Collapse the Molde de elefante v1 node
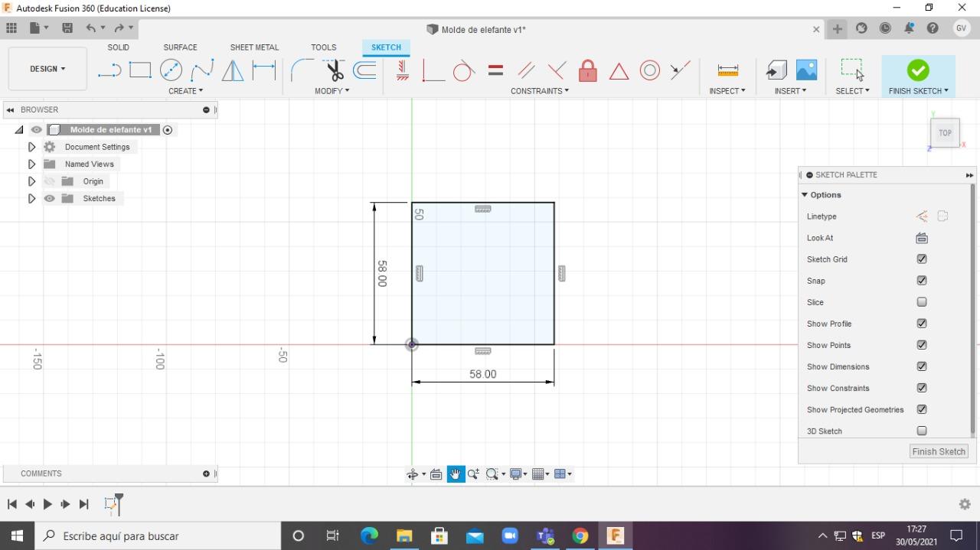980x550 pixels. click(x=20, y=130)
